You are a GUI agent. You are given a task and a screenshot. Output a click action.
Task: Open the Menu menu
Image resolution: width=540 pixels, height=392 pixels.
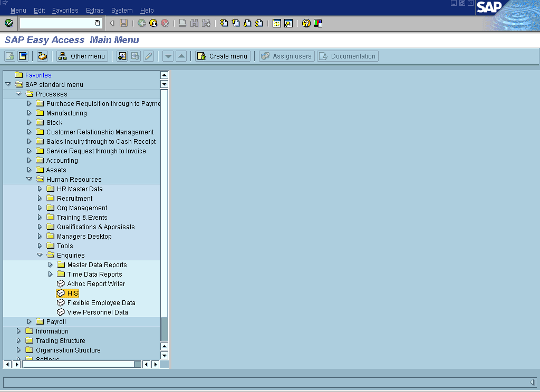point(18,11)
